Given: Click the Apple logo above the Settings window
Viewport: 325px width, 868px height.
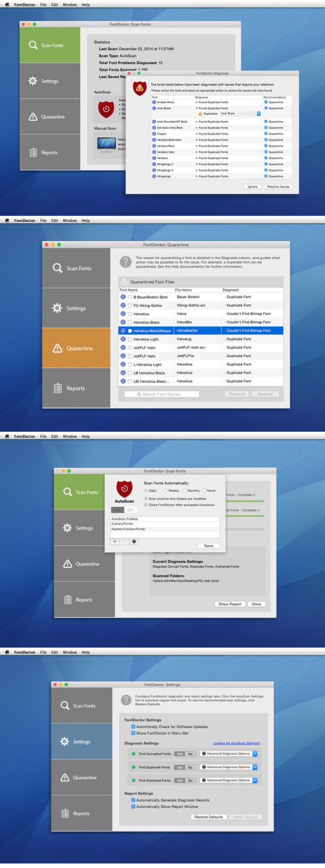Looking at the screenshot, I should point(7,652).
